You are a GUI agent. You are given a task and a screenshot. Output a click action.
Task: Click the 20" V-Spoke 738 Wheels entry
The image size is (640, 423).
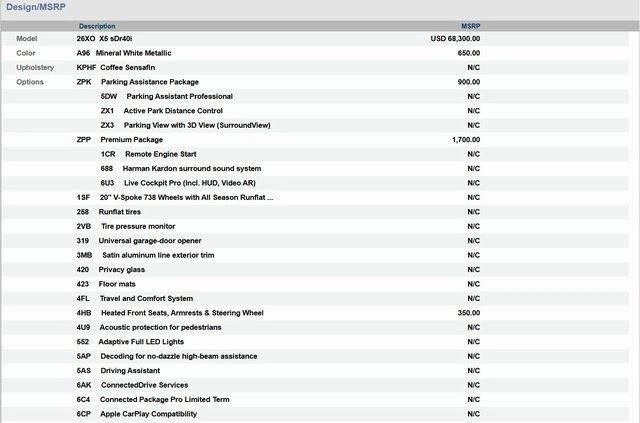(x=186, y=198)
